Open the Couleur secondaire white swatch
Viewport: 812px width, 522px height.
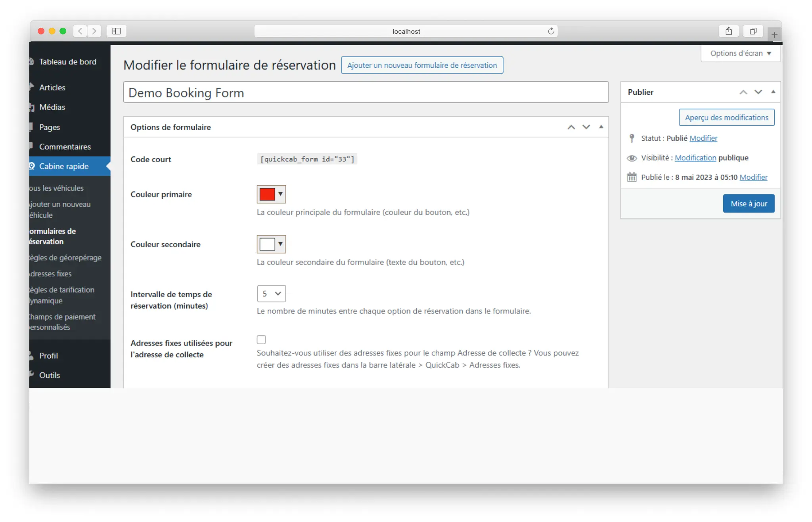tap(267, 244)
